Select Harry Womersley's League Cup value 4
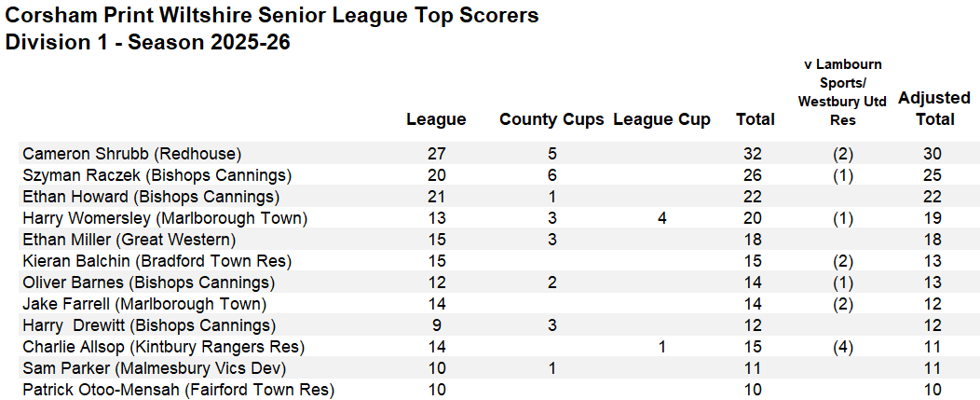This screenshot has width=980, height=400. click(662, 218)
